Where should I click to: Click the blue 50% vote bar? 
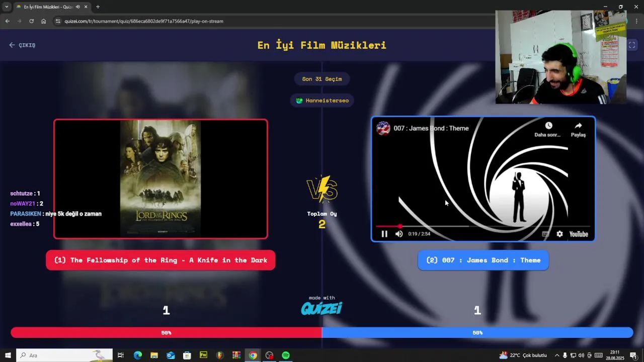(477, 333)
